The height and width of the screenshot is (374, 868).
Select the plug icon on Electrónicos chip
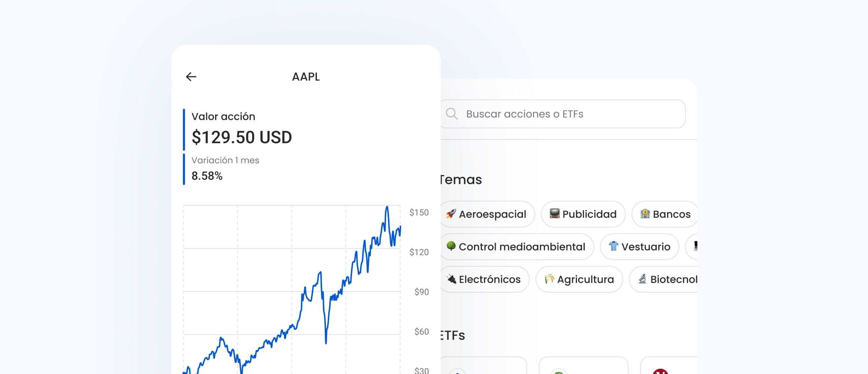pyautogui.click(x=451, y=279)
